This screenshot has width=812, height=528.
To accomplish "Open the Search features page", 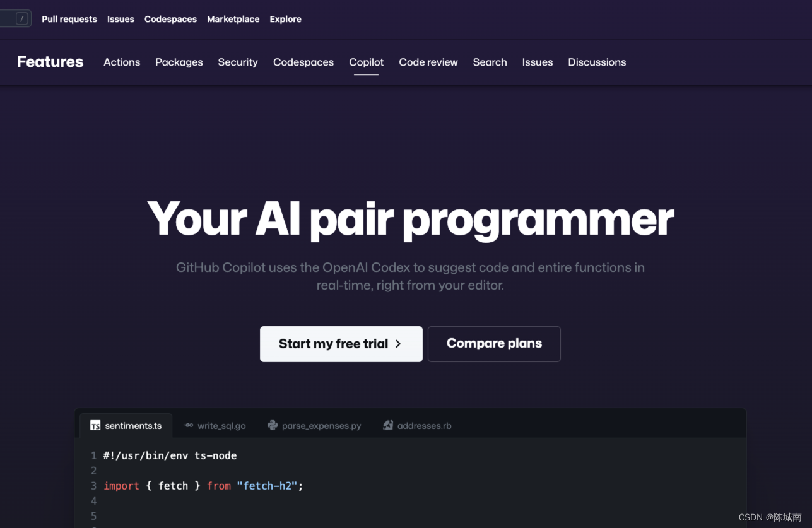I will point(490,62).
